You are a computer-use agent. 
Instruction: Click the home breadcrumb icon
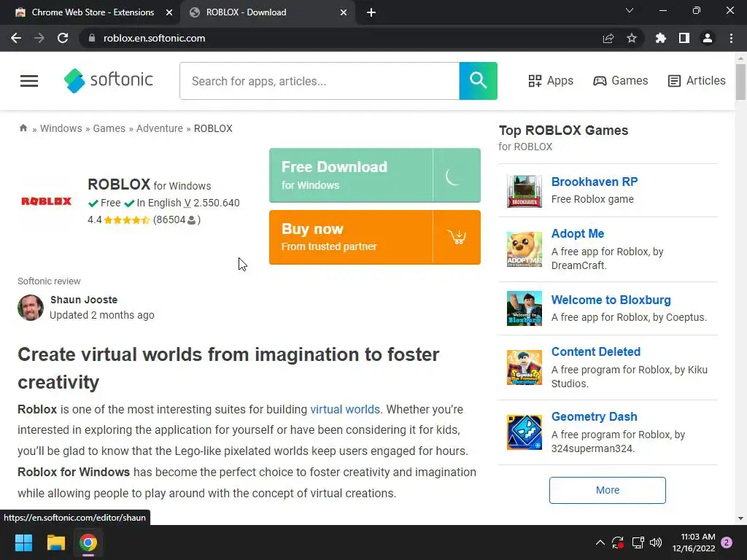point(23,128)
